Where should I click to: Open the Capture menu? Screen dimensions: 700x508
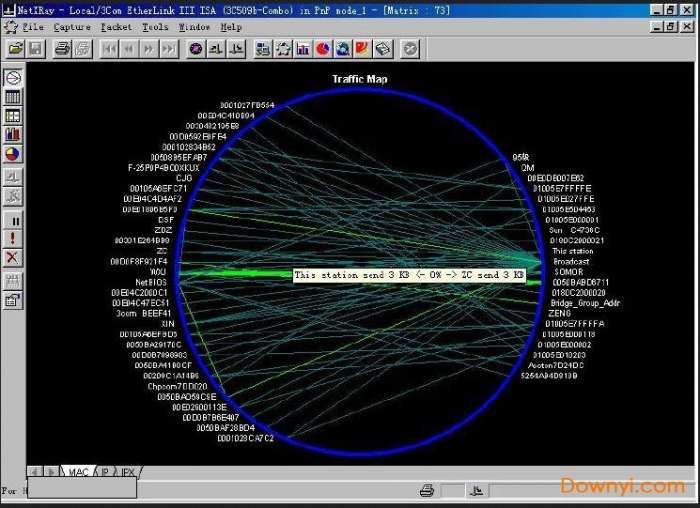pos(71,27)
